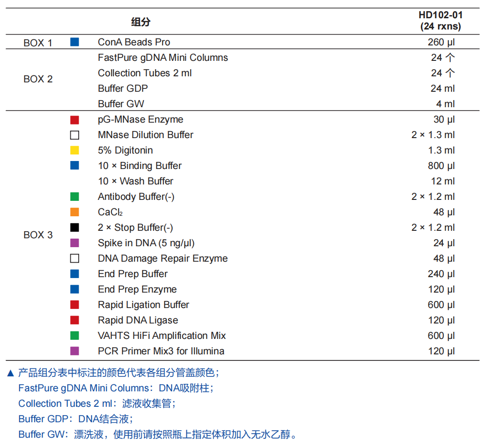Click the black 2 × Stop Buffer(-) cap icon
Screen dimensions: 485x448
click(x=74, y=228)
